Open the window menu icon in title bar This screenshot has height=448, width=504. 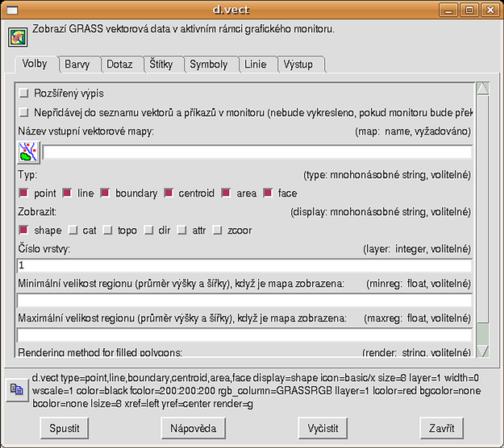point(12,10)
